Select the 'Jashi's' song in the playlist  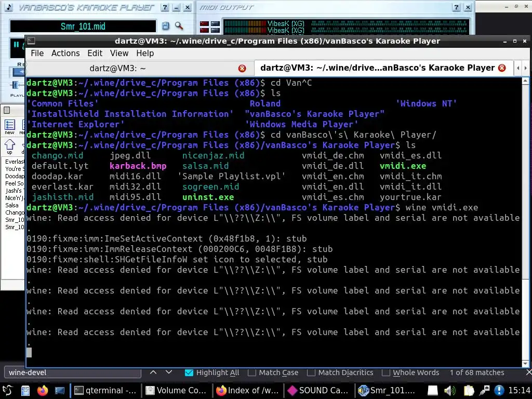click(x=14, y=191)
